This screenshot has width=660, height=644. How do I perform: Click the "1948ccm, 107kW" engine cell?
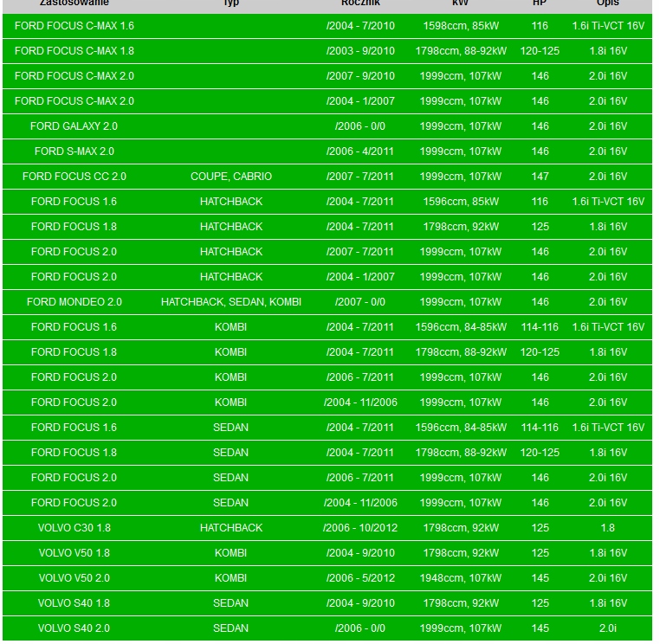[x=461, y=578]
